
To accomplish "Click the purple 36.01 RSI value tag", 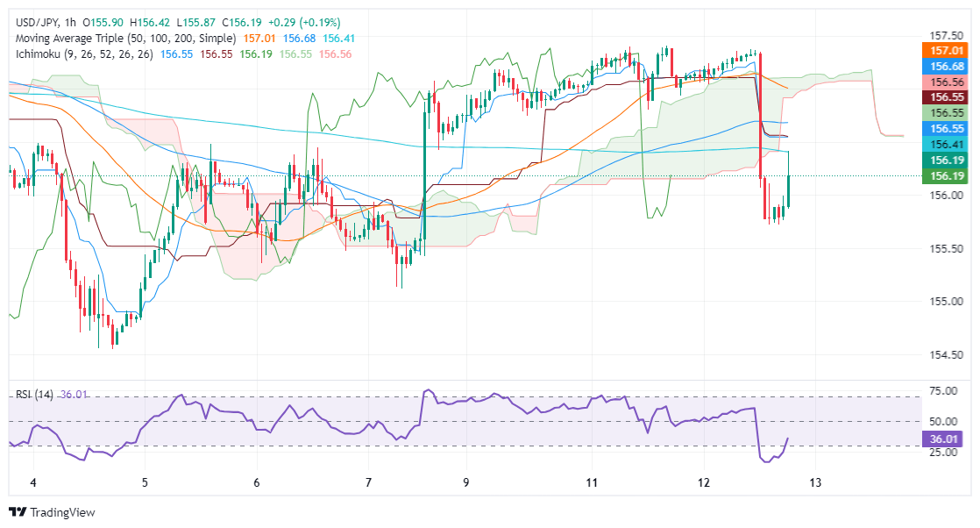I will pyautogui.click(x=946, y=439).
